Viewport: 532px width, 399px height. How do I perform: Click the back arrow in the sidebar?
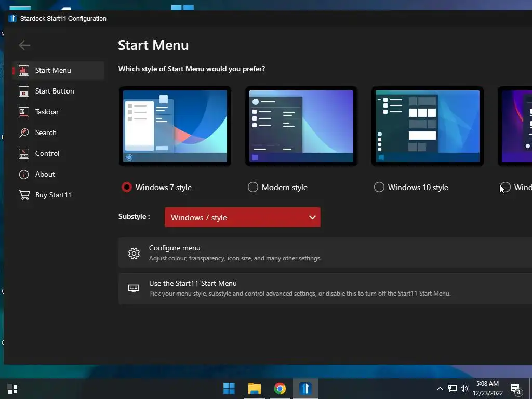(24, 45)
